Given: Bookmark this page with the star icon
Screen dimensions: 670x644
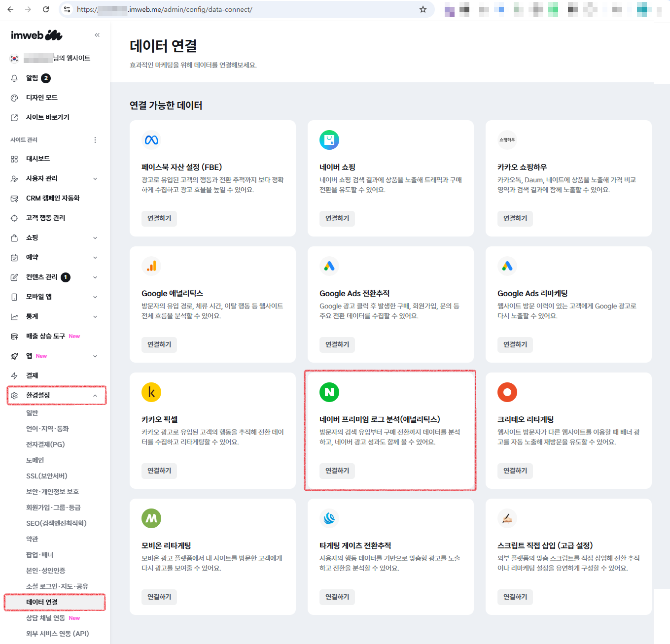Looking at the screenshot, I should 423,9.
